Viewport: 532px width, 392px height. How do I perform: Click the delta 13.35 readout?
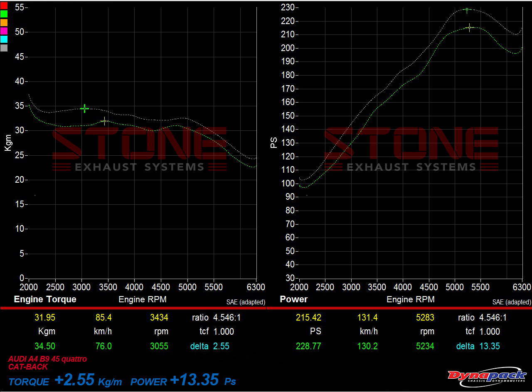coord(478,346)
